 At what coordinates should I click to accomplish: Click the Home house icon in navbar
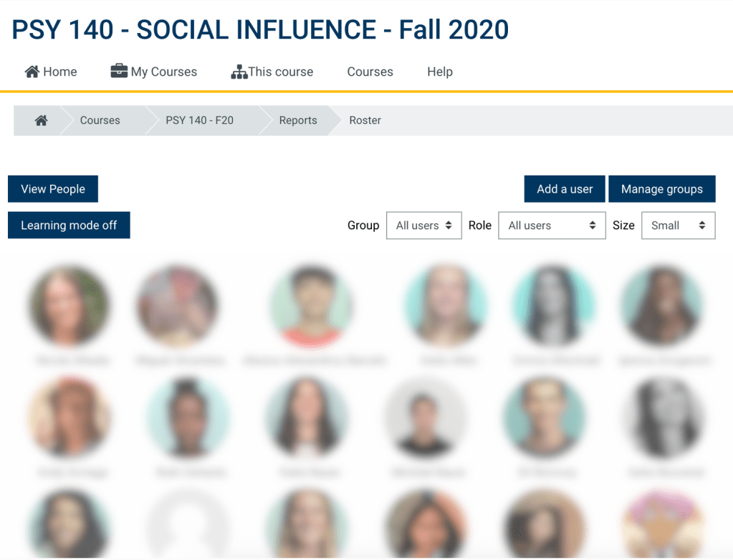pyautogui.click(x=32, y=72)
